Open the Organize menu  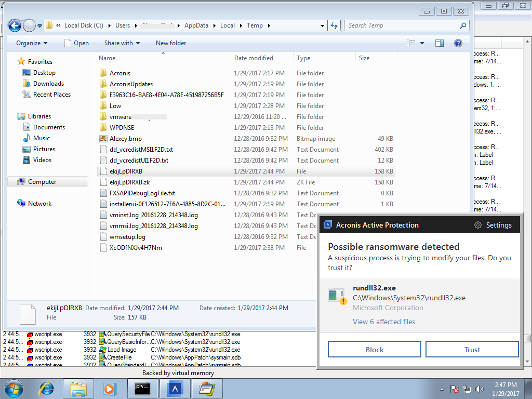(32, 43)
